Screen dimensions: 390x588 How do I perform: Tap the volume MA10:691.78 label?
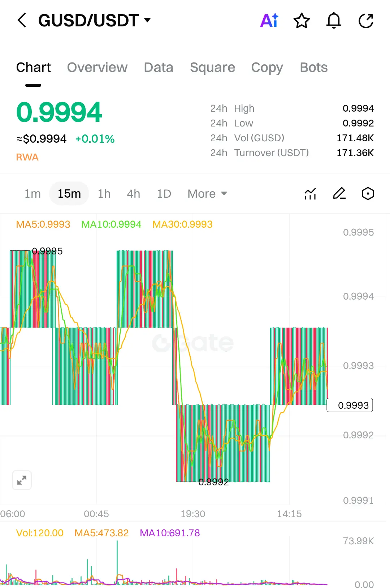170,533
